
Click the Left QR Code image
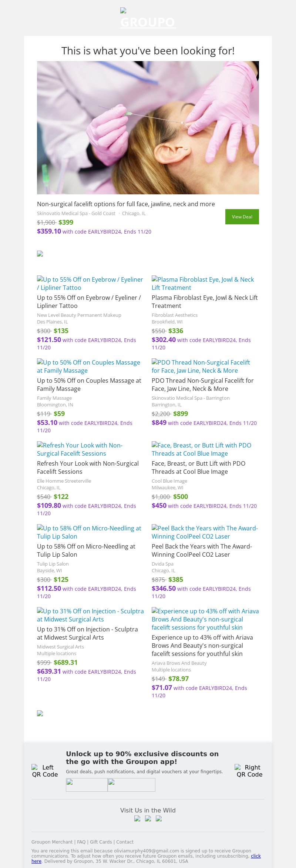click(45, 771)
